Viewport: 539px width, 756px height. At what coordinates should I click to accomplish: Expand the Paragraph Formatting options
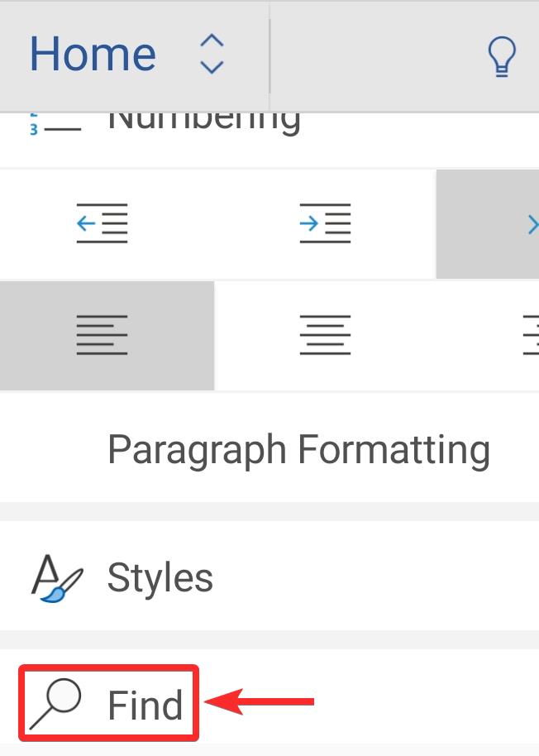298,450
